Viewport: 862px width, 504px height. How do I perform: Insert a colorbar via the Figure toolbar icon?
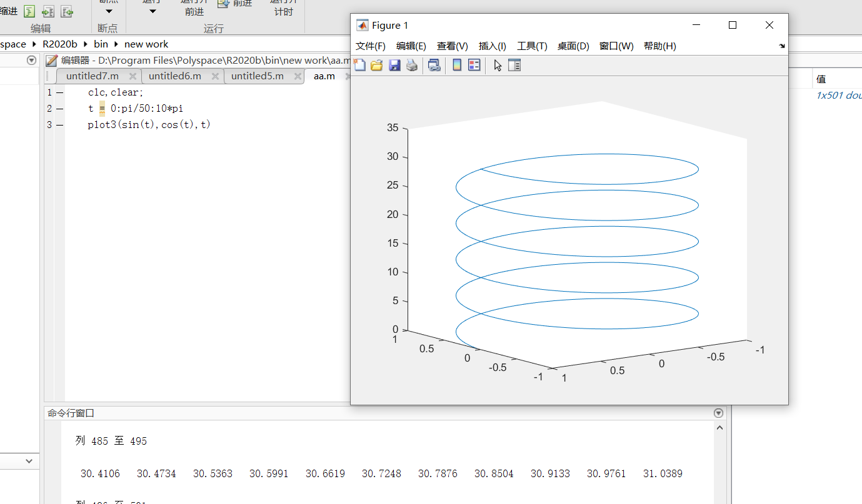click(x=457, y=65)
